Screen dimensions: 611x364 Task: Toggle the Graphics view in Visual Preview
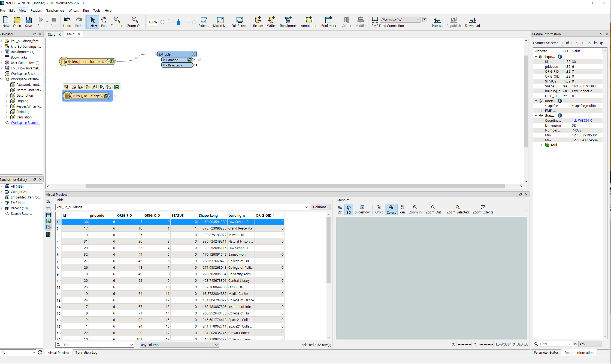point(49,221)
